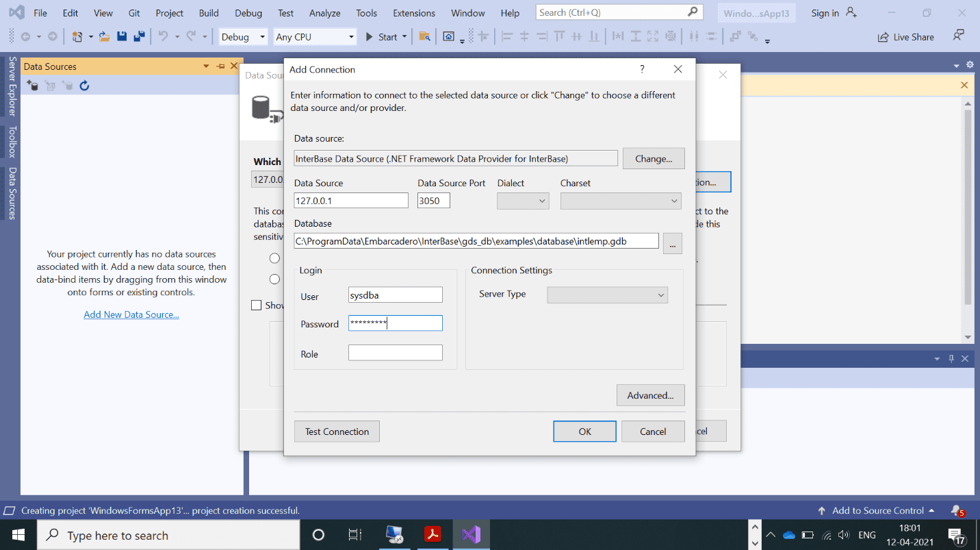
Task: Open the Live Share session button
Action: pos(905,37)
